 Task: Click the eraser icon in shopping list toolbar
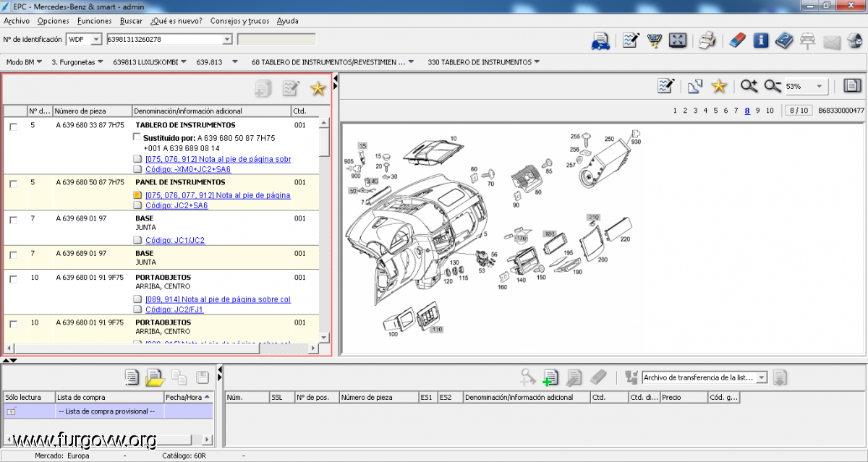598,377
